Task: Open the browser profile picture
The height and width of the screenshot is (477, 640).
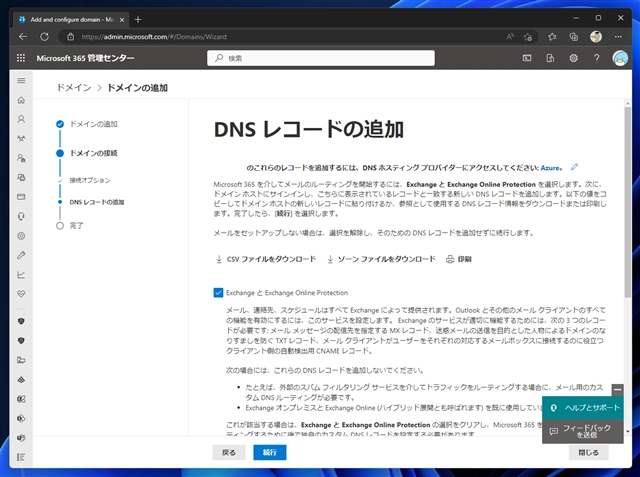Action: [596, 37]
